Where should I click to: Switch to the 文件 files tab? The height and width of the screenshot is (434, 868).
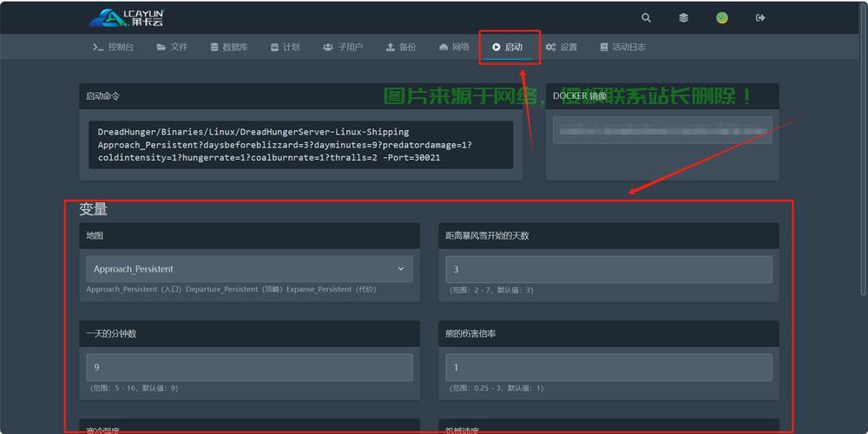point(172,47)
